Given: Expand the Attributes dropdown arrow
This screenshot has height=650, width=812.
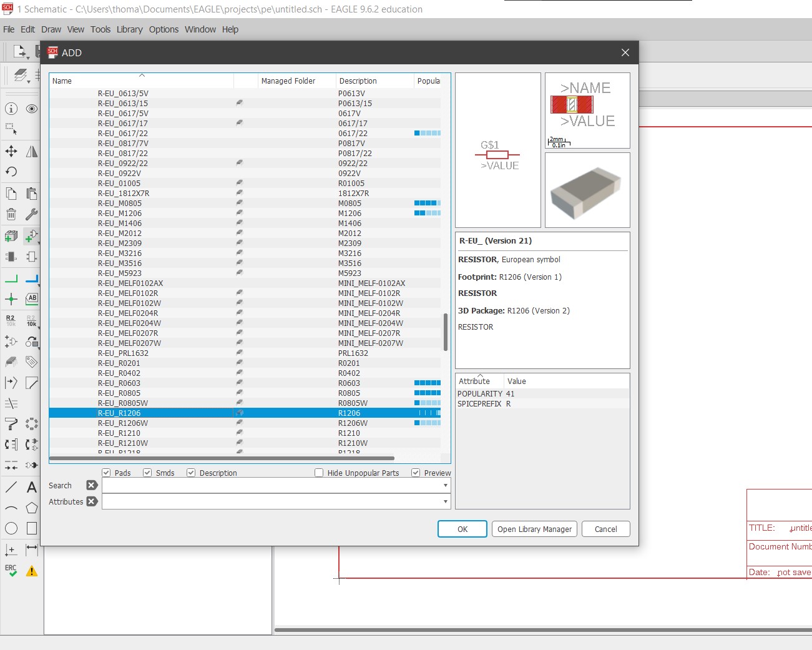Looking at the screenshot, I should pyautogui.click(x=445, y=501).
